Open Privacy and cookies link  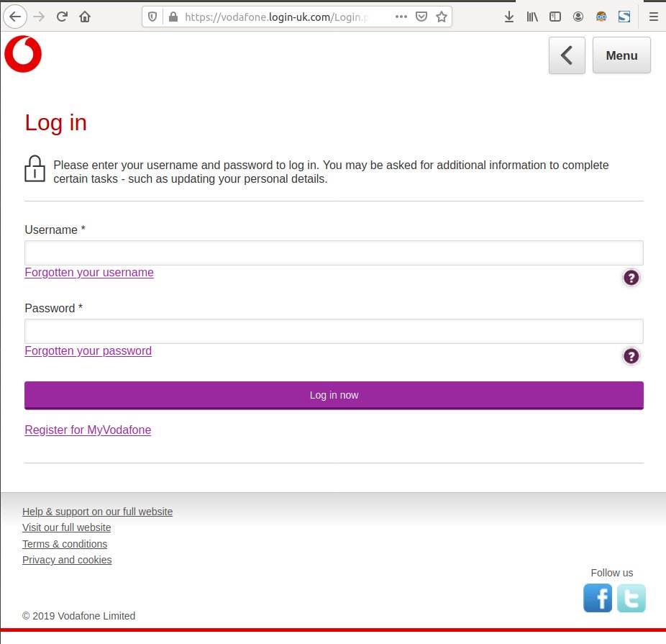tap(67, 560)
